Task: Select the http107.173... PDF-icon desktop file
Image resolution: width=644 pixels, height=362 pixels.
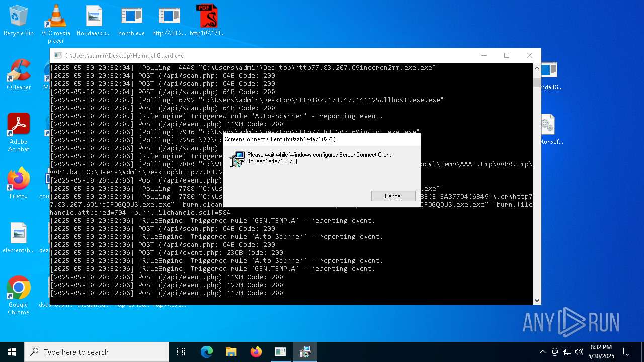Action: coord(207,21)
